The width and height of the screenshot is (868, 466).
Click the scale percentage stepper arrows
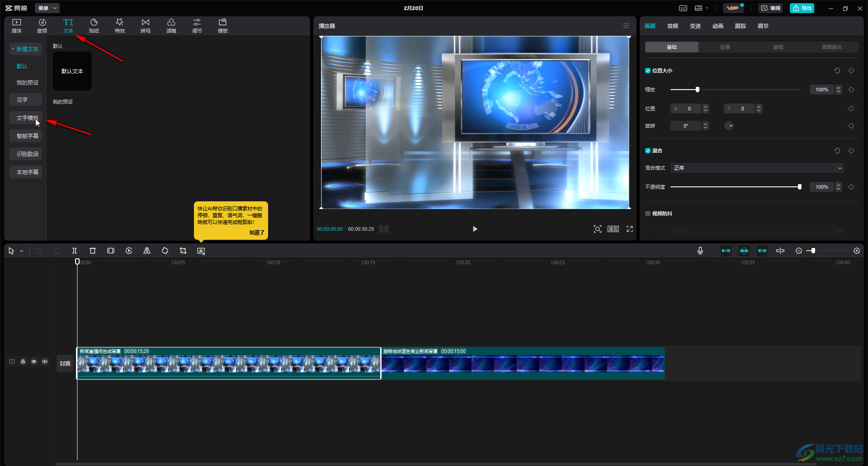(x=839, y=90)
